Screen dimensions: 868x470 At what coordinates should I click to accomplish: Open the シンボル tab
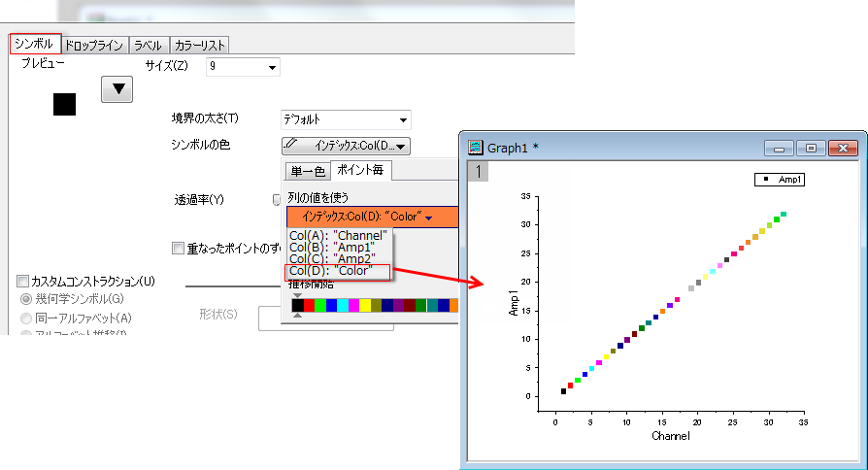[x=34, y=43]
